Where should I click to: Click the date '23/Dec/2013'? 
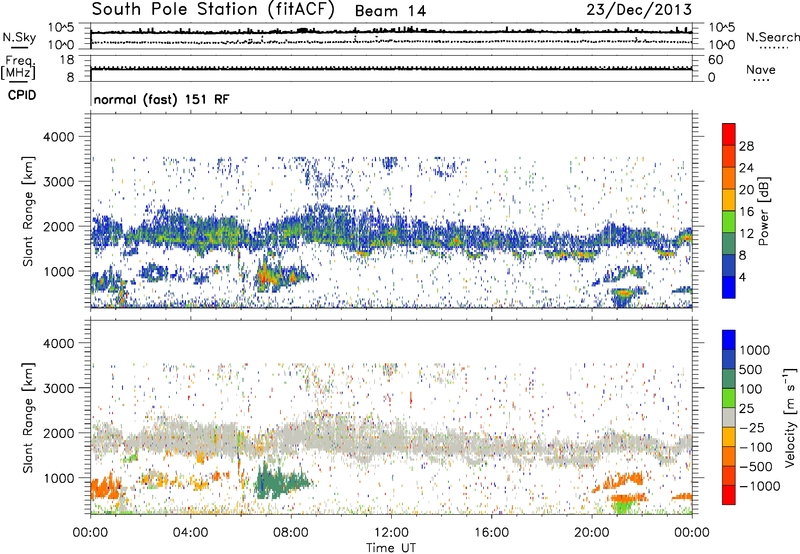coord(639,9)
